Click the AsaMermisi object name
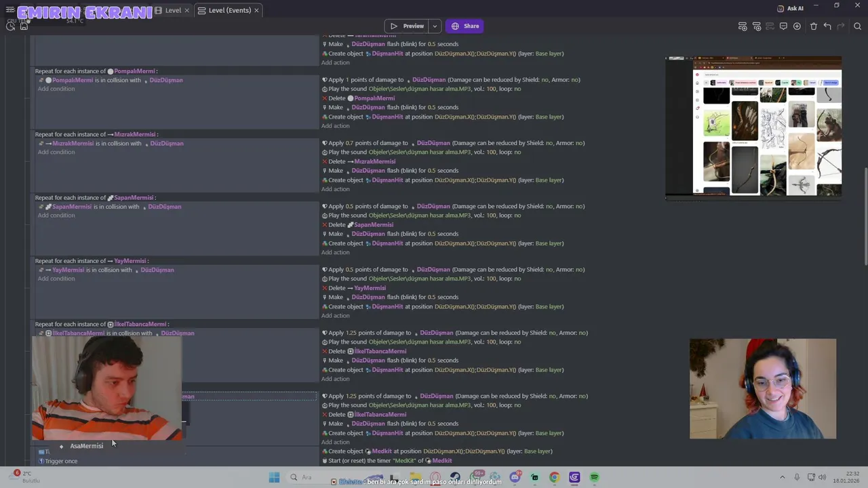This screenshot has width=868, height=488. [x=86, y=446]
